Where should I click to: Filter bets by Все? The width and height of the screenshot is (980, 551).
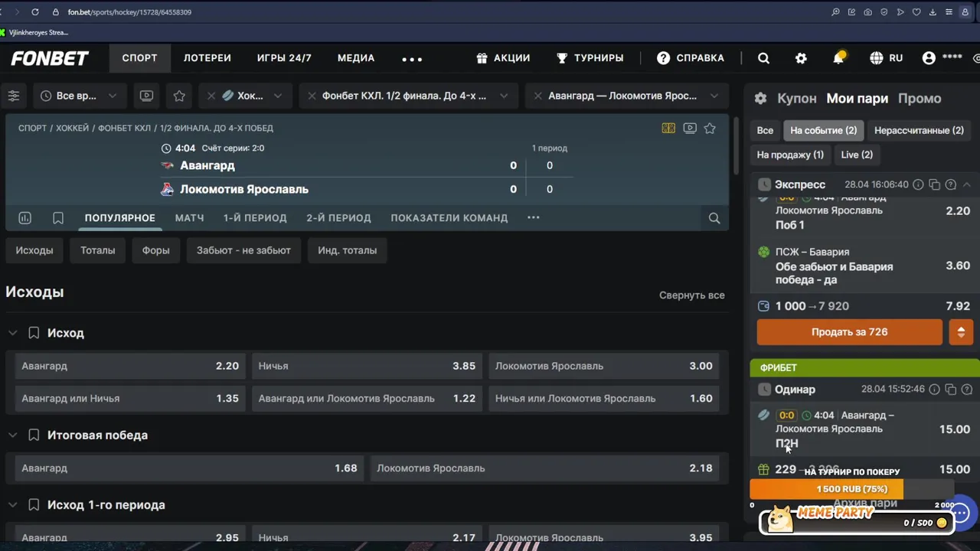click(765, 131)
